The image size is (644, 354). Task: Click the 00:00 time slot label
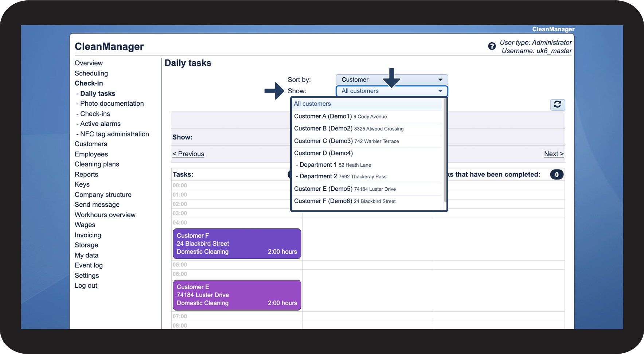[180, 185]
